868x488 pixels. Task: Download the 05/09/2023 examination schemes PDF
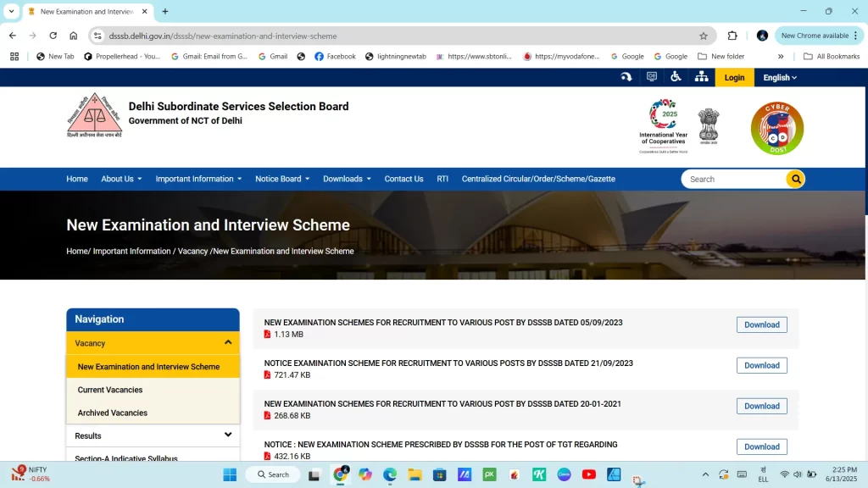(761, 324)
